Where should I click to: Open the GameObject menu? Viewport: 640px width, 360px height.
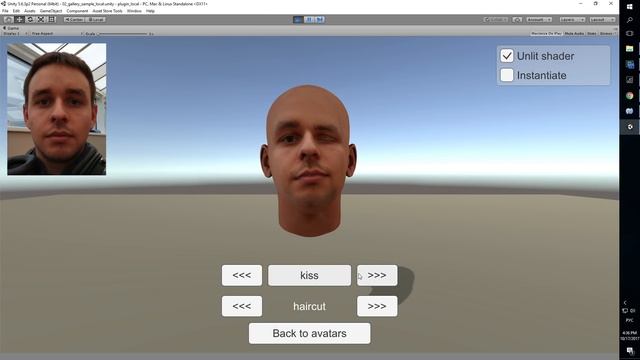[51, 11]
